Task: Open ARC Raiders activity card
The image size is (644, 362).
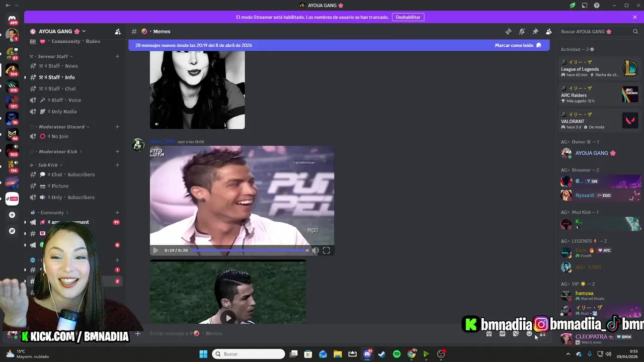Action: click(599, 95)
